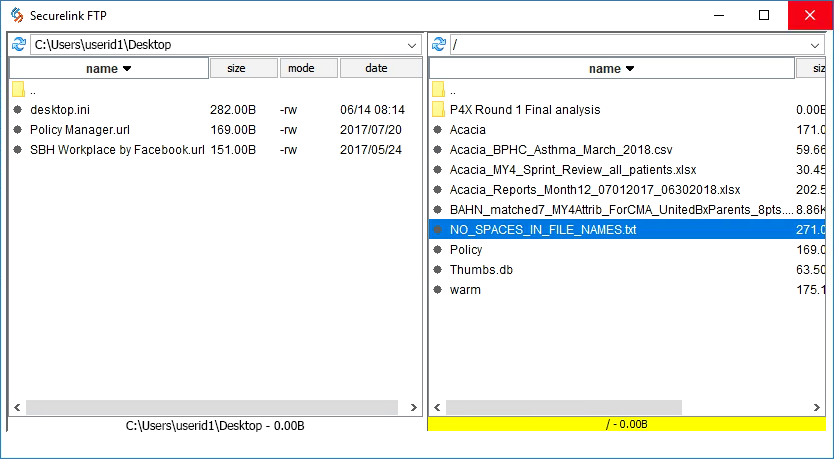Click the Securelink FTP title bar icon

pos(16,15)
